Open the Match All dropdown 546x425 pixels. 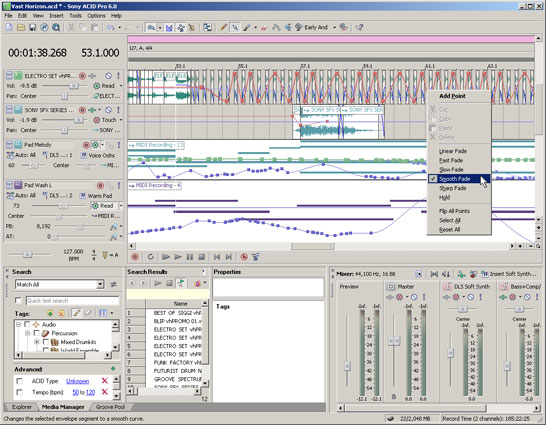click(100, 284)
